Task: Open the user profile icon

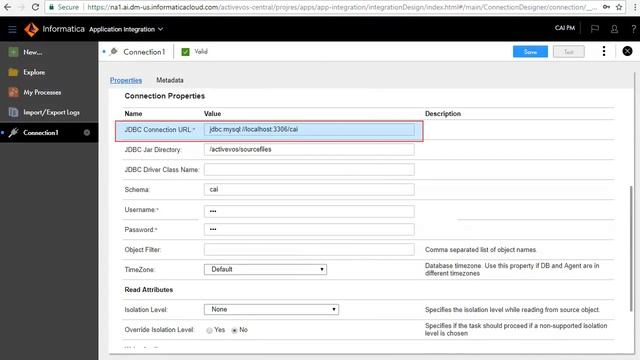Action: coord(614,29)
